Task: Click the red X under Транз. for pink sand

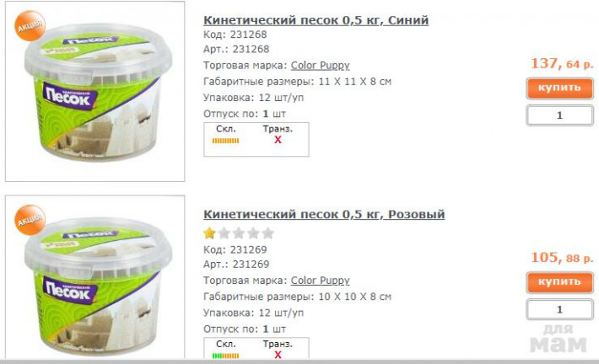Action: coord(278,355)
